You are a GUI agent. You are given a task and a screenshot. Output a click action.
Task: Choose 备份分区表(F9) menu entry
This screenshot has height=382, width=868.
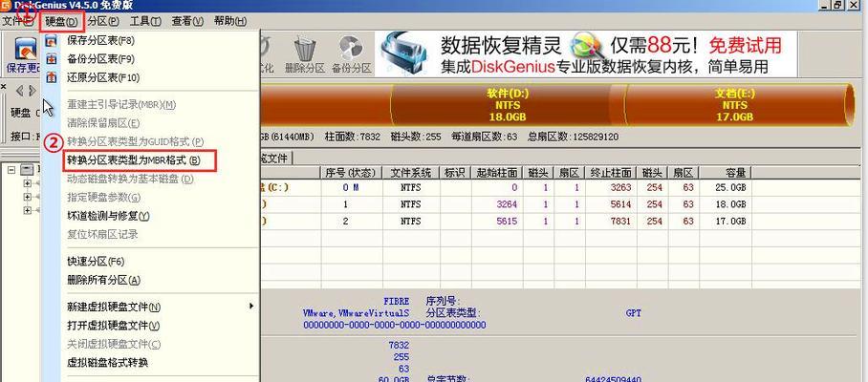coord(100,58)
